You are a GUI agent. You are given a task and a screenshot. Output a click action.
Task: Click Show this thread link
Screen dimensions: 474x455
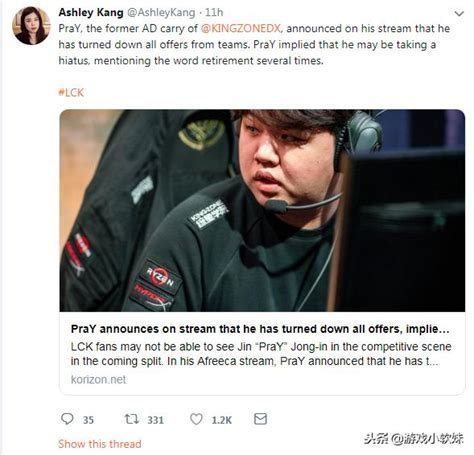pyautogui.click(x=100, y=444)
